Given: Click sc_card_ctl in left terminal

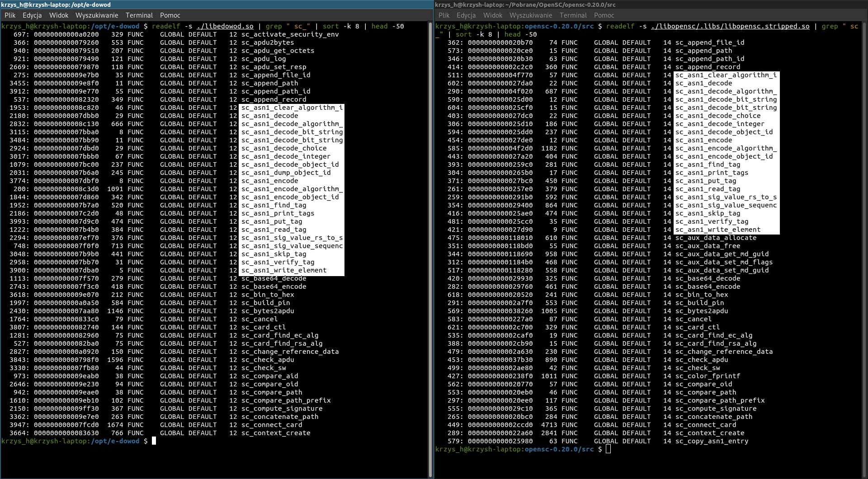Looking at the screenshot, I should [264, 327].
